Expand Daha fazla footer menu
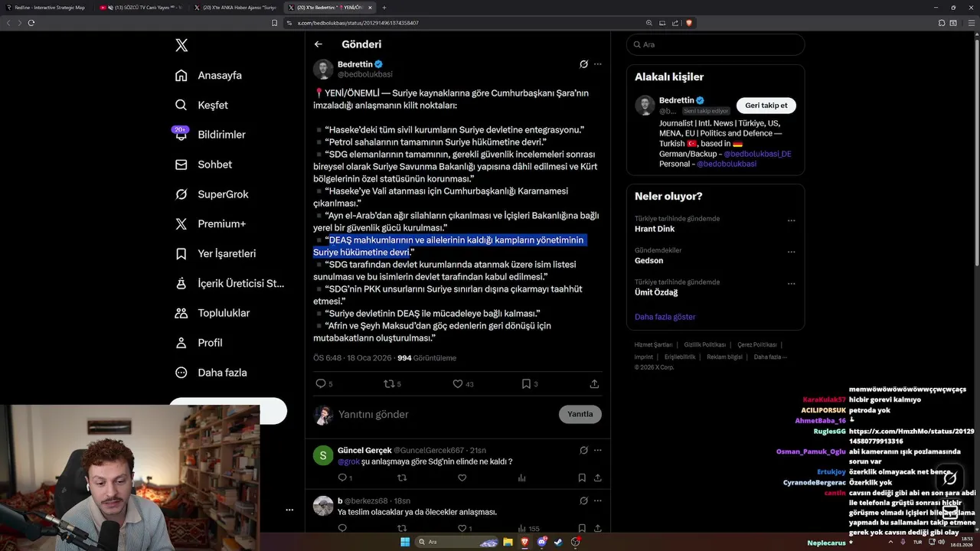Viewport: 980px width, 551px height. click(x=770, y=357)
